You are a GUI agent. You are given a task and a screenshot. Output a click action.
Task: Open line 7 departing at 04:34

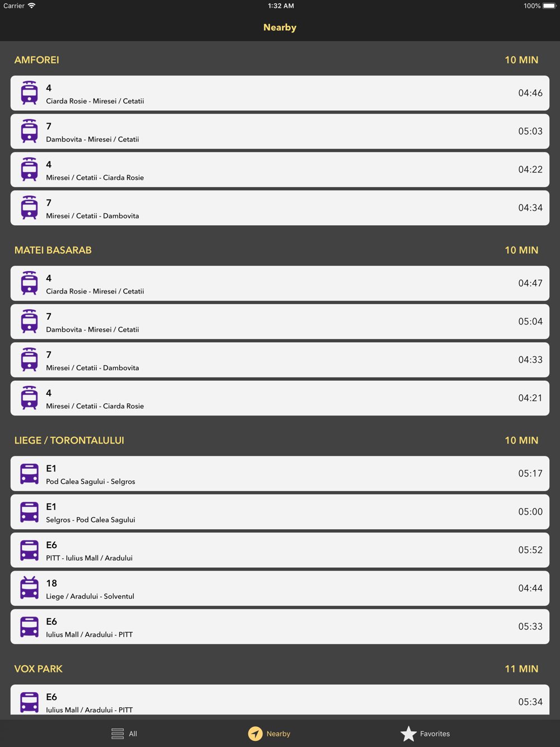[x=279, y=208]
